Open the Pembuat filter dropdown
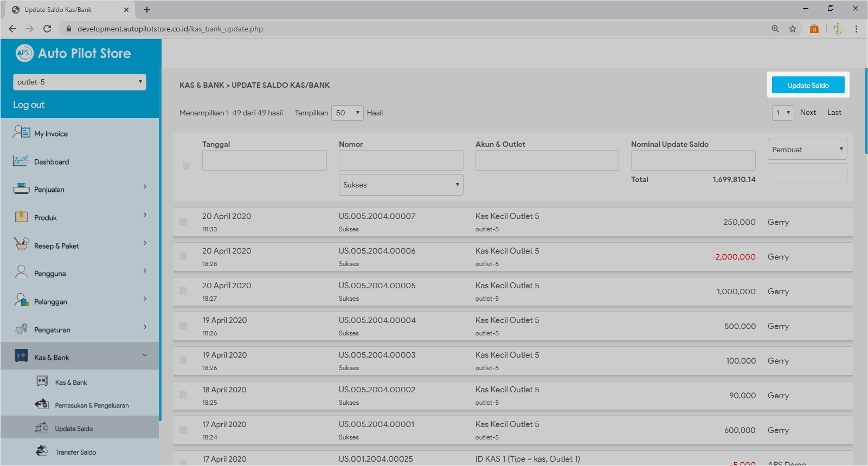The height and width of the screenshot is (466, 868). pos(807,150)
